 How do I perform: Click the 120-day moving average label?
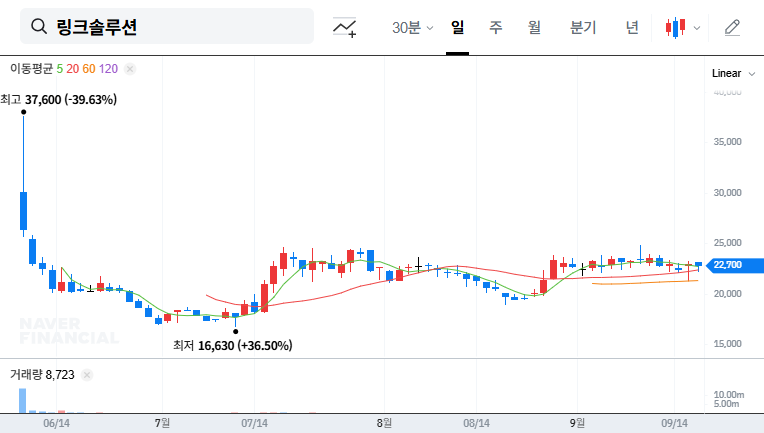coord(108,69)
